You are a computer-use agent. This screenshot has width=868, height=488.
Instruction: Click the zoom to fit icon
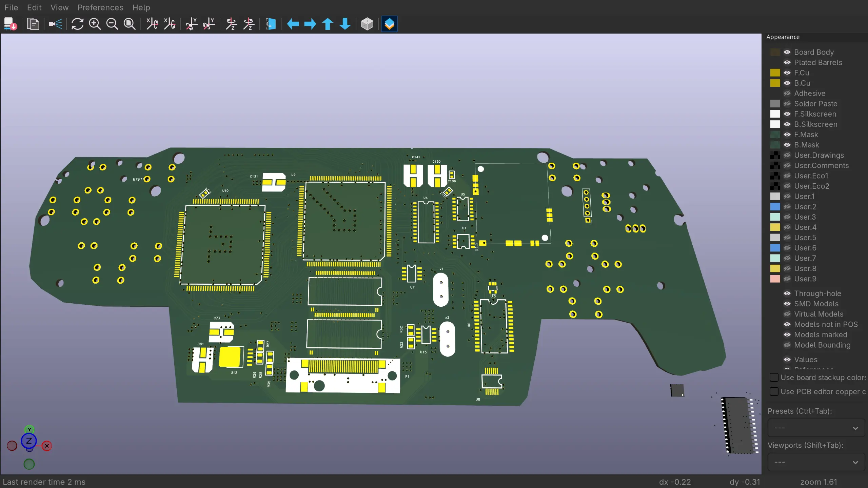tap(130, 24)
